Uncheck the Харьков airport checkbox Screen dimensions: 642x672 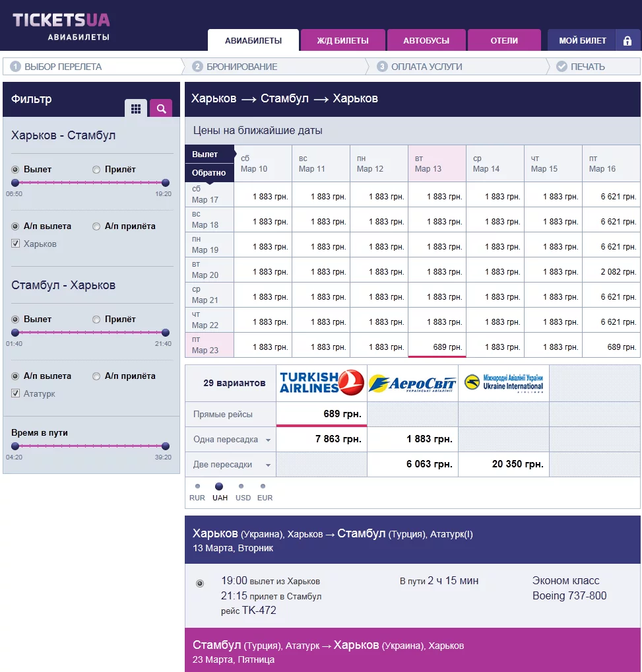tap(15, 244)
